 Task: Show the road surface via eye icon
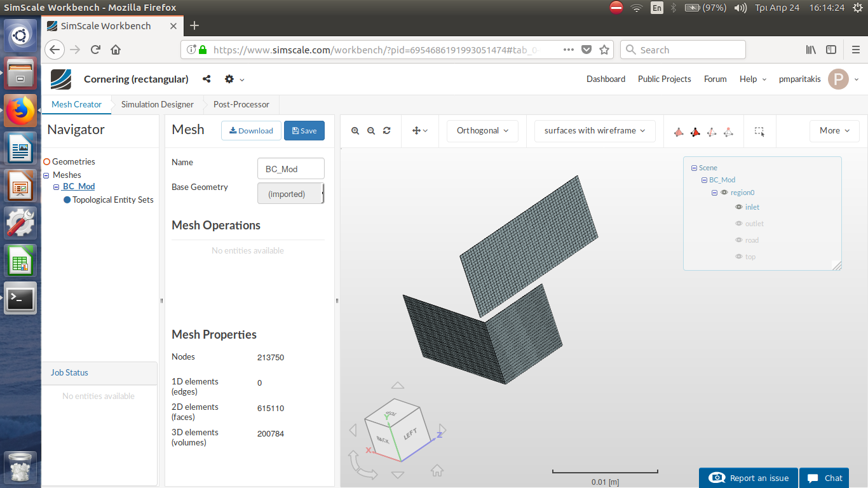click(x=739, y=240)
